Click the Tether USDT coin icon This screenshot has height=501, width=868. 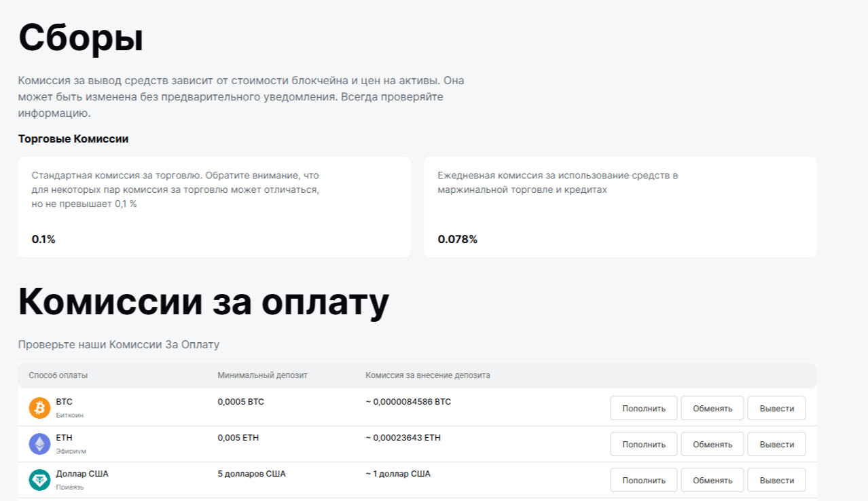click(x=39, y=480)
